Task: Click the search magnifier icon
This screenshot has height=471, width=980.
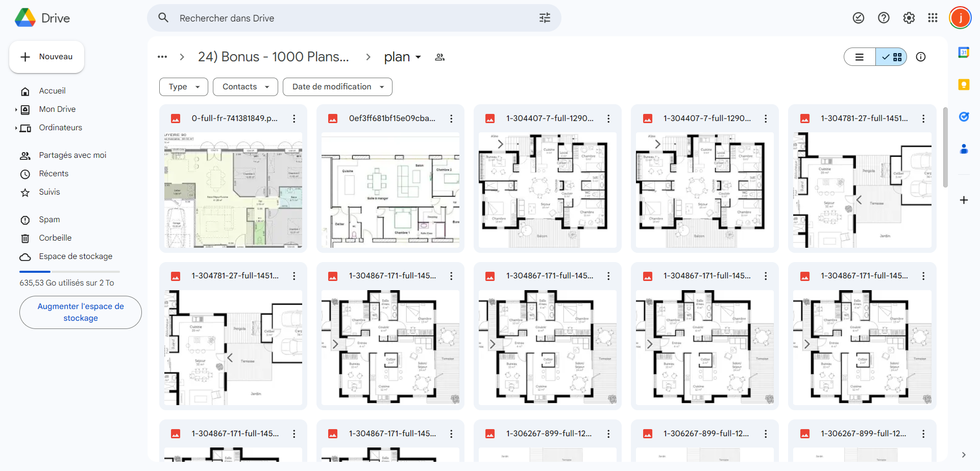Action: pyautogui.click(x=163, y=18)
